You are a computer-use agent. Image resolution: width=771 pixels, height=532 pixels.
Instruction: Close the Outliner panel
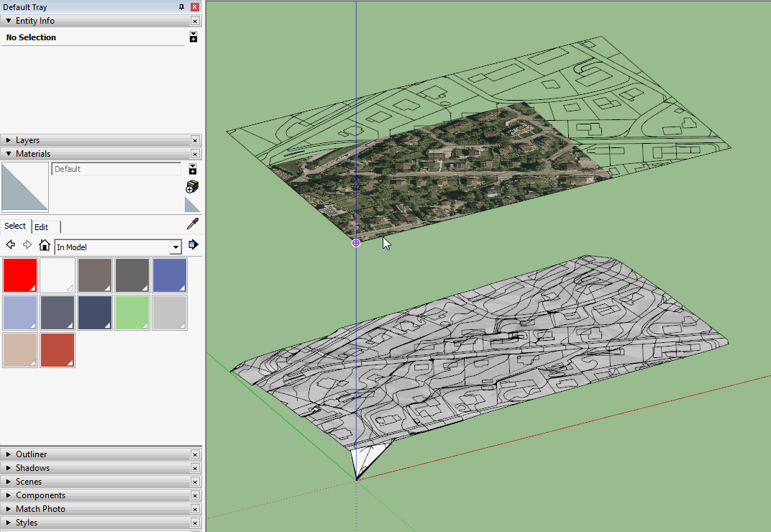coord(195,454)
